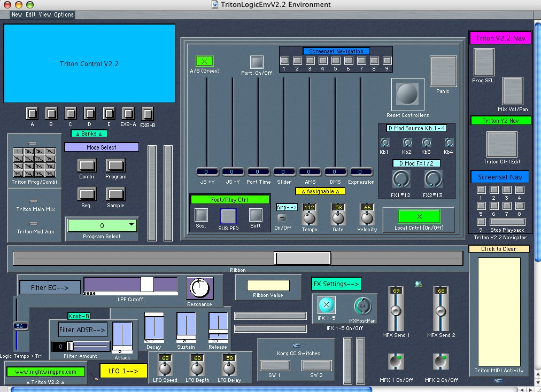Image resolution: width=541 pixels, height=392 pixels.
Task: Click the Decay fader
Action: tap(154, 327)
